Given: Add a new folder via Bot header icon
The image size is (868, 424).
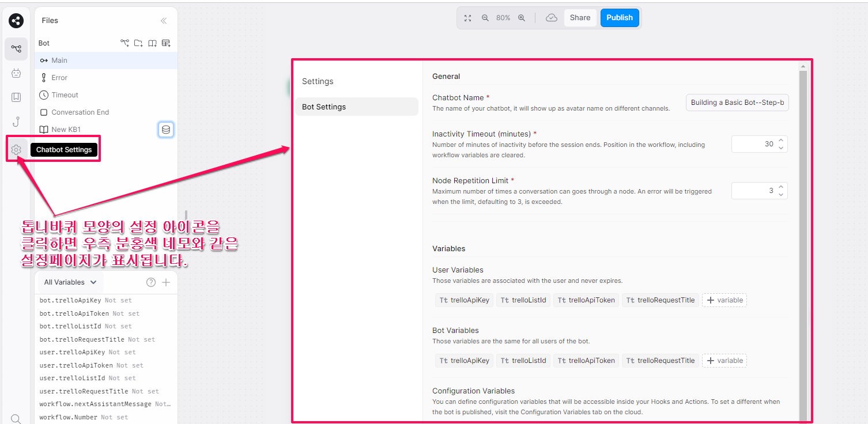Looking at the screenshot, I should (x=138, y=43).
